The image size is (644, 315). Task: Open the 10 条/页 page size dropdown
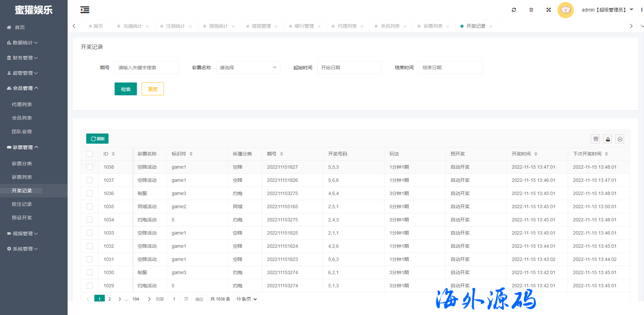tap(246, 299)
